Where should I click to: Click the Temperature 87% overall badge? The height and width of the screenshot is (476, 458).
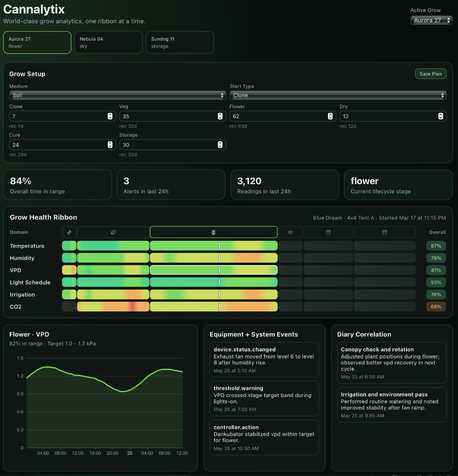point(436,246)
